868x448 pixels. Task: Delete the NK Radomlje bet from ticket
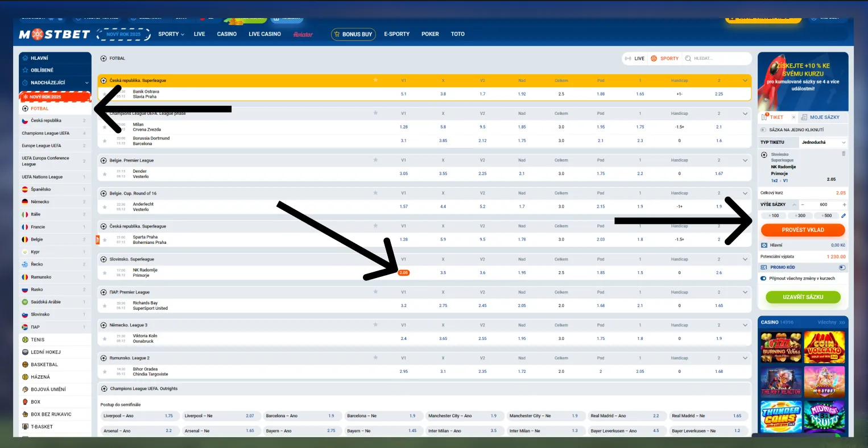tap(844, 154)
